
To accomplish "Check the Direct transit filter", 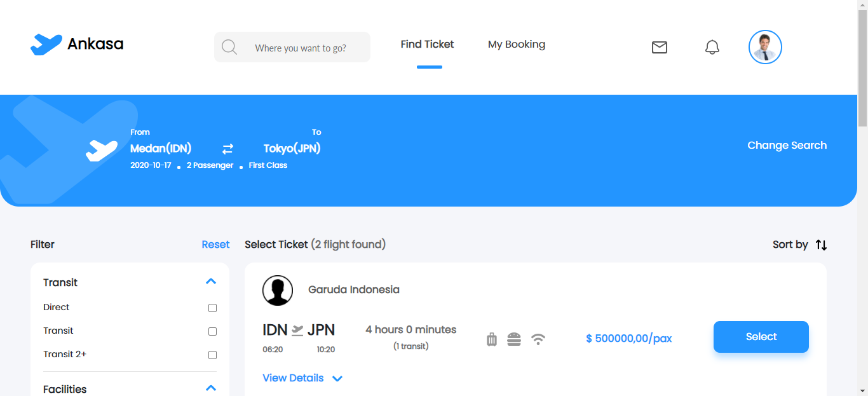I will pyautogui.click(x=212, y=308).
